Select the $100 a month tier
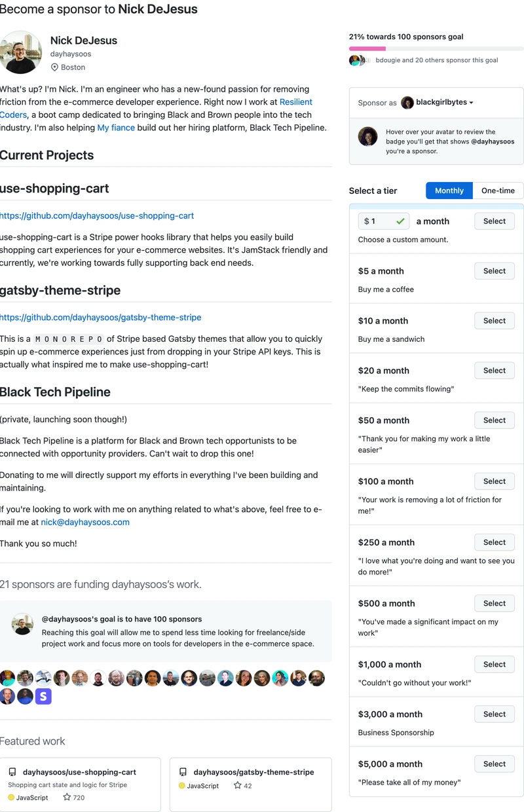Screen dimensions: 524x812 (494, 481)
